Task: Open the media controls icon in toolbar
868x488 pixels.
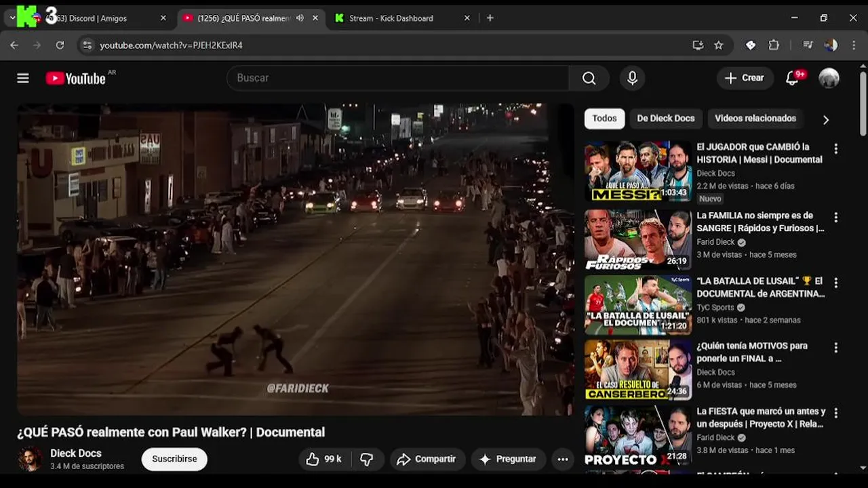Action: [x=808, y=45]
